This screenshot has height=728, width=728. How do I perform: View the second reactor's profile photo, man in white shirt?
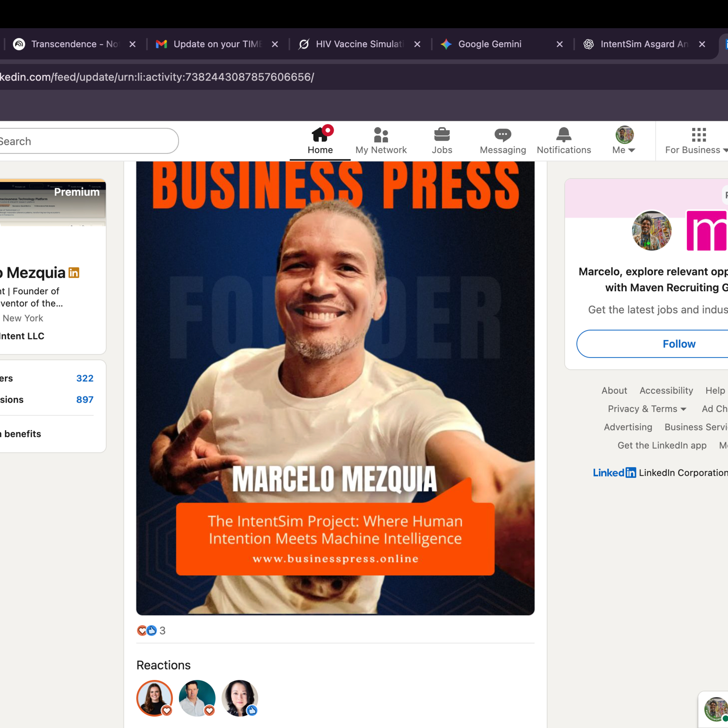[197, 698]
